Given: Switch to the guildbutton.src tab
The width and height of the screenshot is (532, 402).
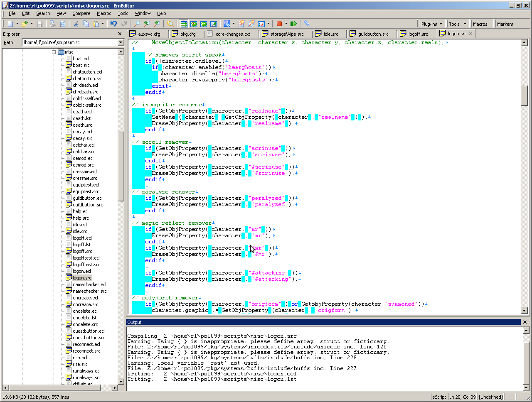Looking at the screenshot, I should click(x=372, y=34).
